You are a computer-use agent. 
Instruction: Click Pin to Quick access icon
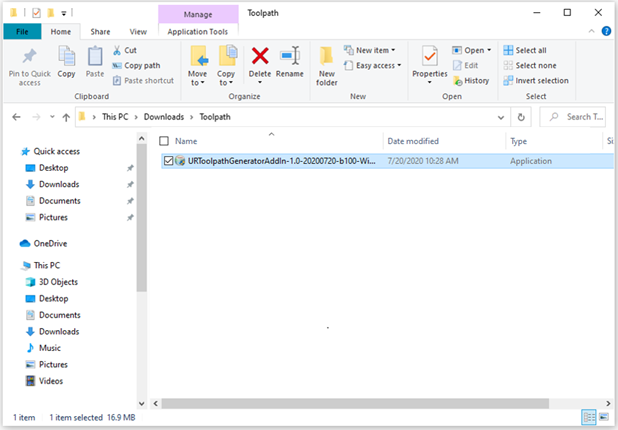coord(30,56)
